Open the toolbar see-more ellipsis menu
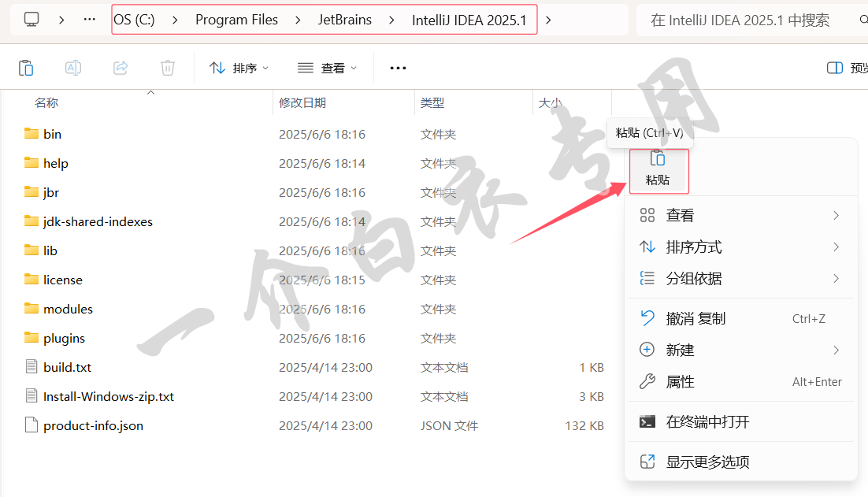The height and width of the screenshot is (497, 868). 398,68
